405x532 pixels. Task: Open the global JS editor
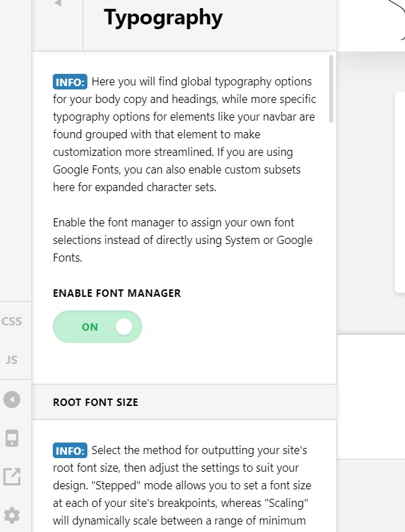pyautogui.click(x=12, y=360)
